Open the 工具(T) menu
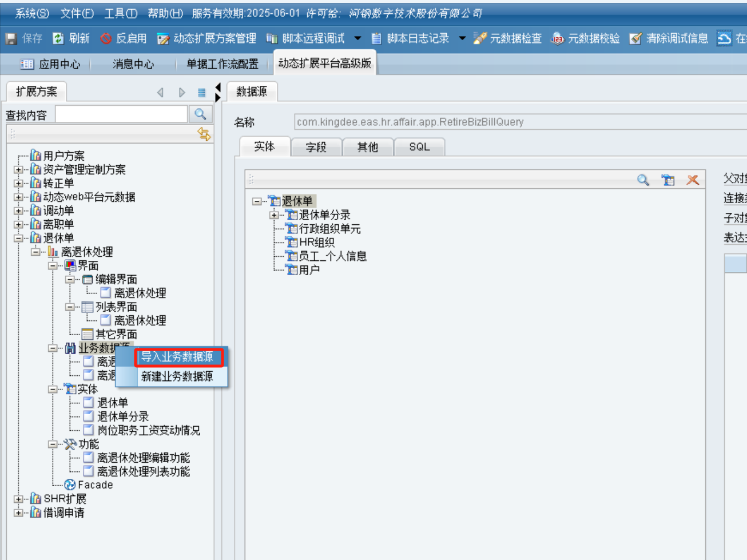This screenshot has height=560, width=747. click(121, 13)
